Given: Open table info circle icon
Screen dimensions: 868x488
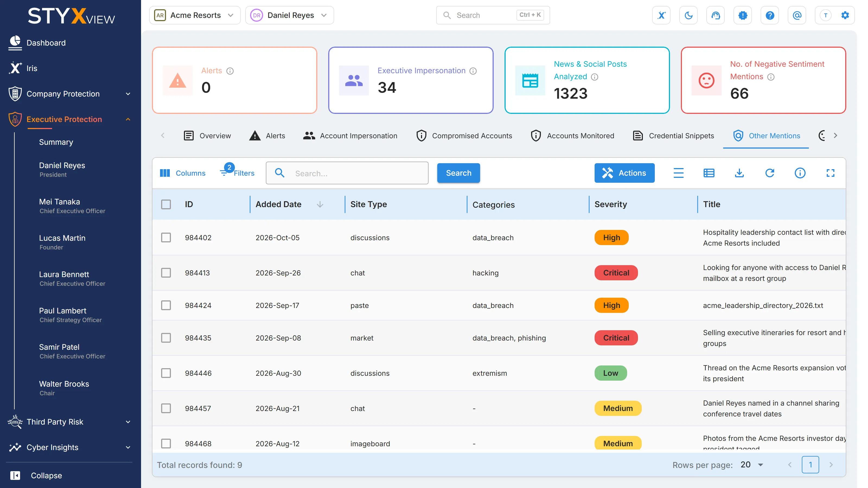Looking at the screenshot, I should [800, 173].
